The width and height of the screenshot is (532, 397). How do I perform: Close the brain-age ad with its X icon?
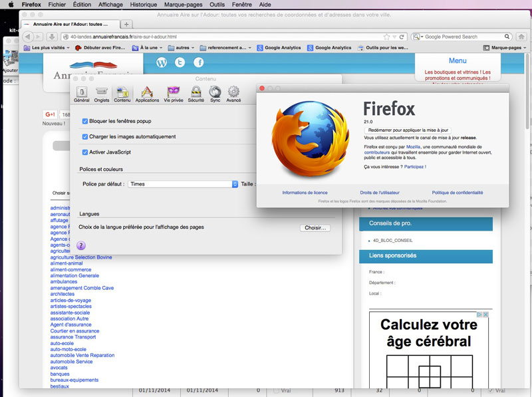(x=486, y=315)
